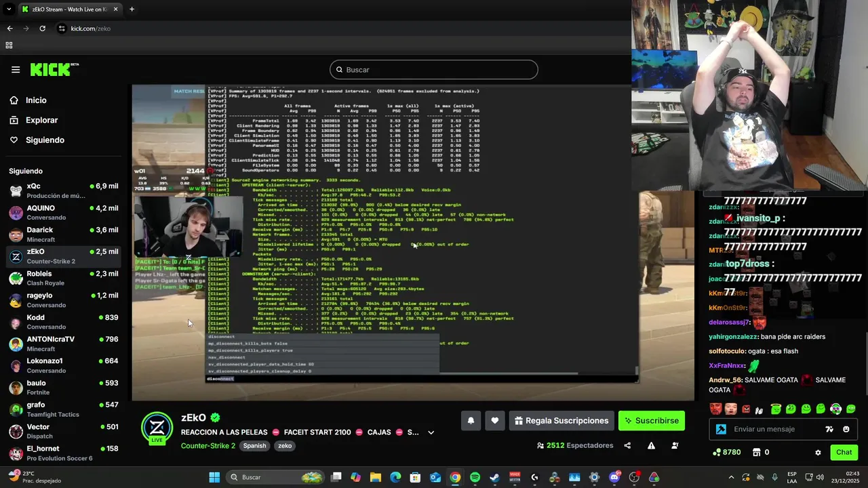Open baulo channel in following list
The height and width of the screenshot is (488, 868).
(x=64, y=388)
